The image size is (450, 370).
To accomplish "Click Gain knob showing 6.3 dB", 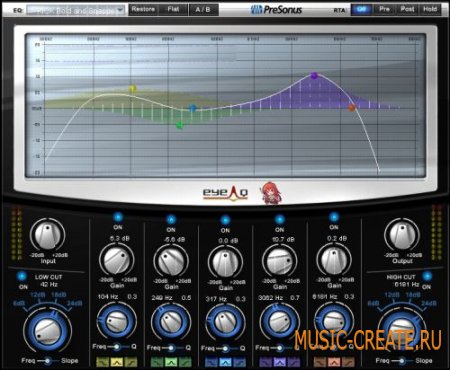I will [x=116, y=261].
